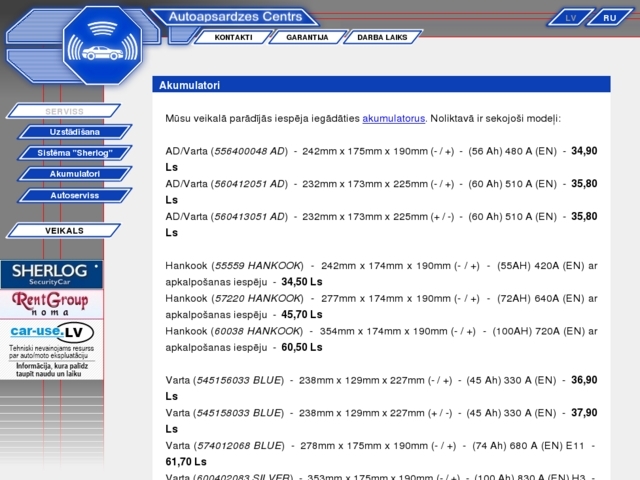Click the 57220 HANKOOK model code
The height and width of the screenshot is (480, 640).
[x=258, y=298]
